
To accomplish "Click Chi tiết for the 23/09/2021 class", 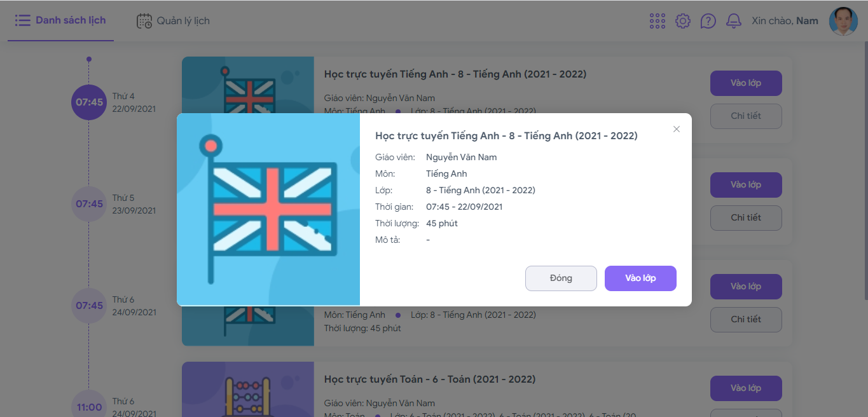I will [746, 218].
